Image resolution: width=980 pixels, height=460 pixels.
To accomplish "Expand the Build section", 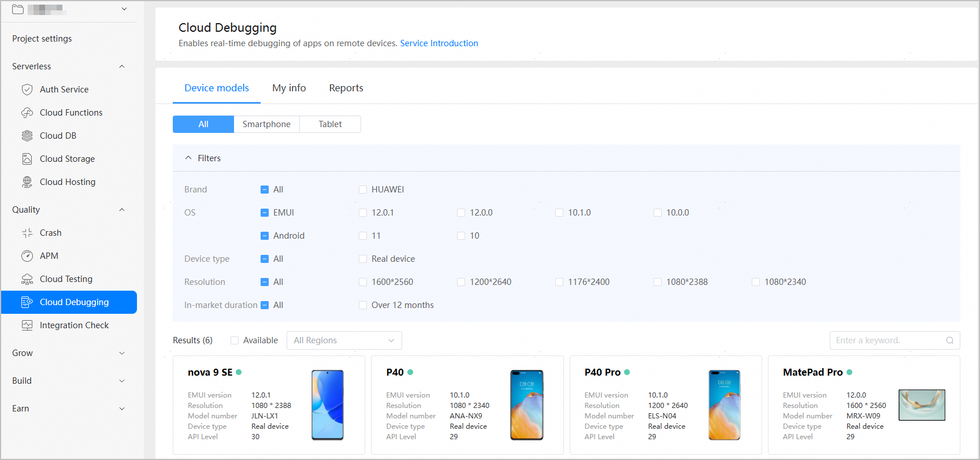I will pyautogui.click(x=122, y=381).
